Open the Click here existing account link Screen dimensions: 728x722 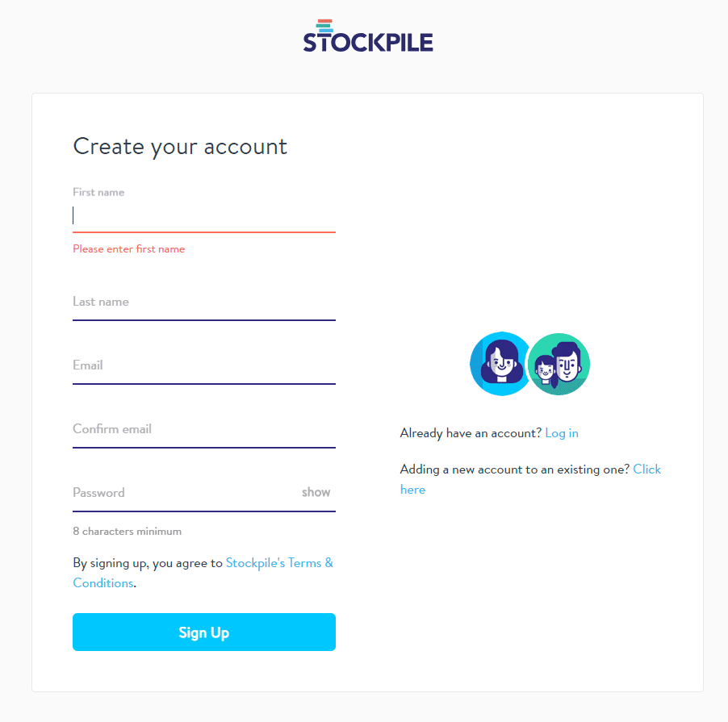(x=530, y=479)
